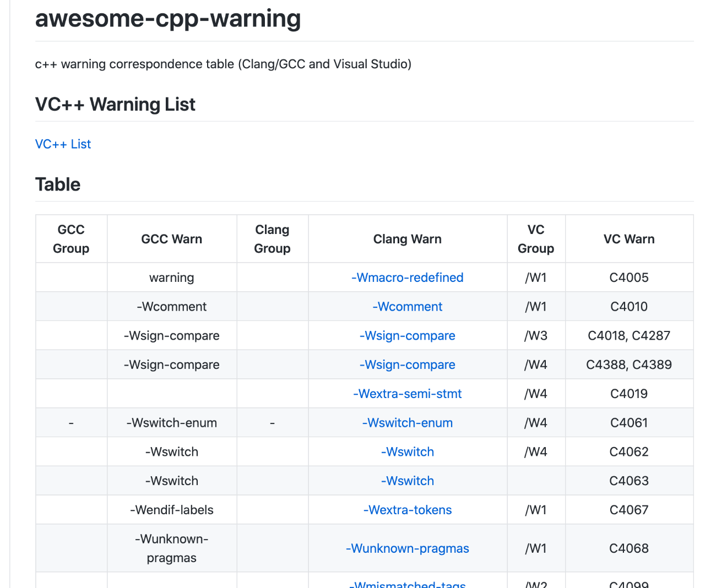This screenshot has width=716, height=588.
Task: Click the C4010 cell
Action: tap(629, 307)
